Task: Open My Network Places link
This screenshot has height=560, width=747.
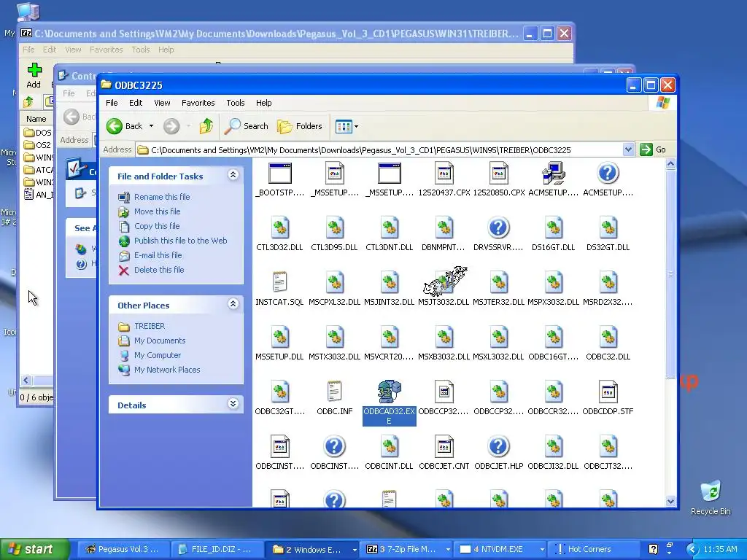Action: tap(167, 370)
